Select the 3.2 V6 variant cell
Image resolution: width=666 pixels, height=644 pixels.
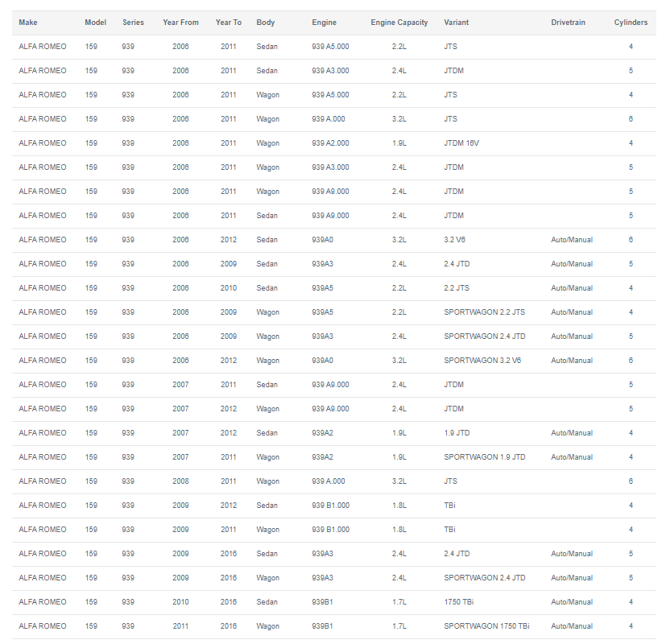(454, 240)
